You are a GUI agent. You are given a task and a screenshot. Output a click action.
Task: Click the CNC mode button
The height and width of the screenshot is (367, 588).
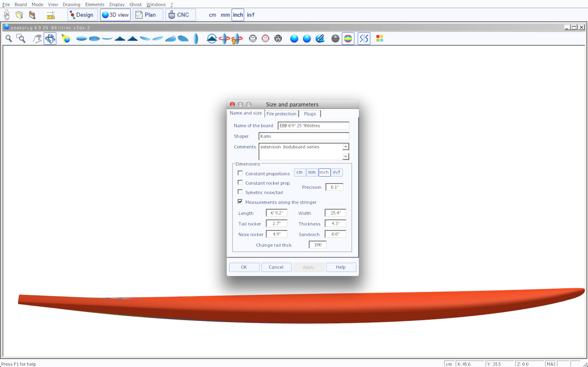click(x=180, y=15)
